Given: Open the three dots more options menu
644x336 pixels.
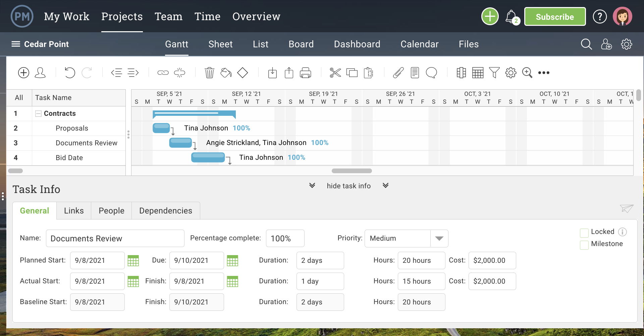Looking at the screenshot, I should 544,73.
